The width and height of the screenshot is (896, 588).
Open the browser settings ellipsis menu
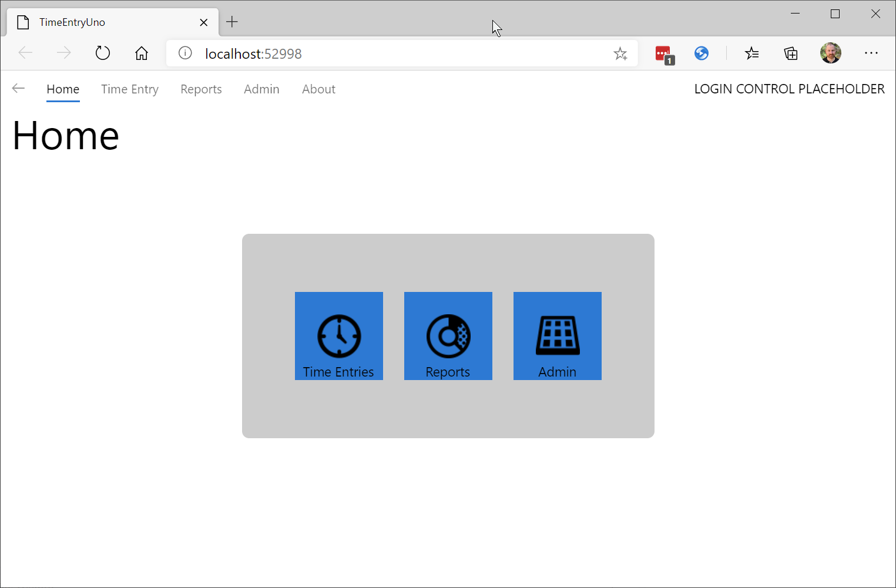tap(871, 53)
